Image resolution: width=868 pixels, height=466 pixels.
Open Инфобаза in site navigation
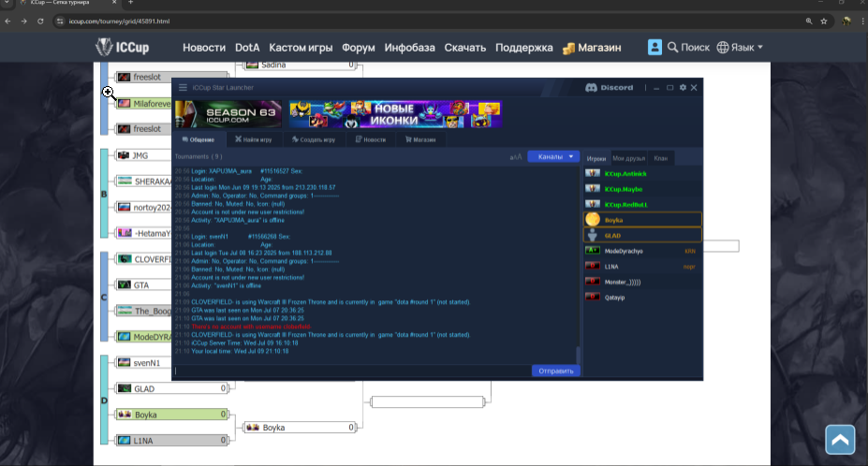(x=409, y=48)
